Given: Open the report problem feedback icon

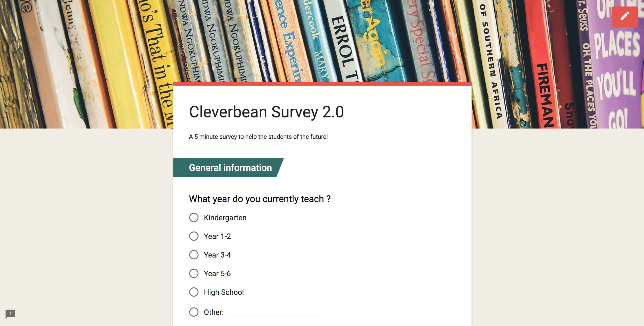Looking at the screenshot, I should click(10, 314).
